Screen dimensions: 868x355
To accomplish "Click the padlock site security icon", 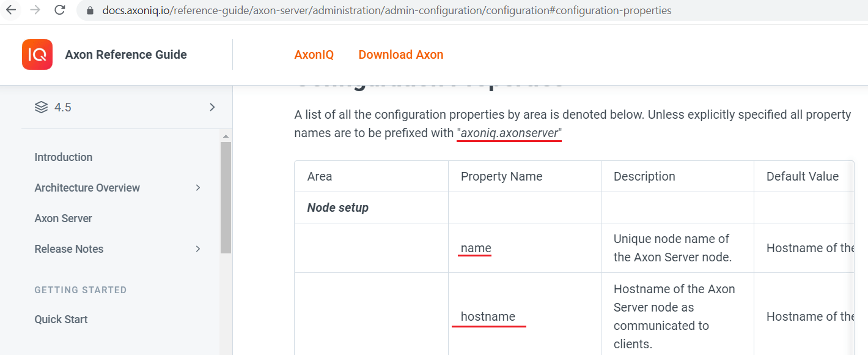I will pos(90,10).
